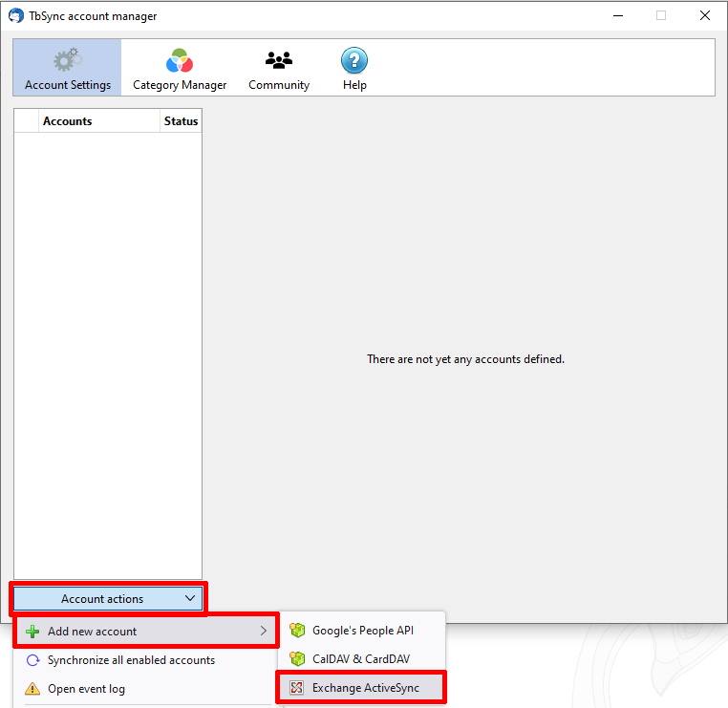Image resolution: width=728 pixels, height=708 pixels.
Task: Click the CalDAV & CardDAV package icon
Action: tap(297, 658)
